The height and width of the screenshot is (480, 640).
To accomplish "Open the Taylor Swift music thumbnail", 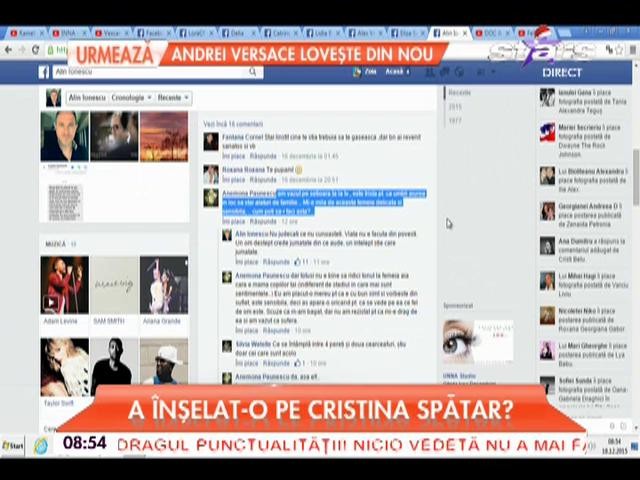I will [x=64, y=367].
